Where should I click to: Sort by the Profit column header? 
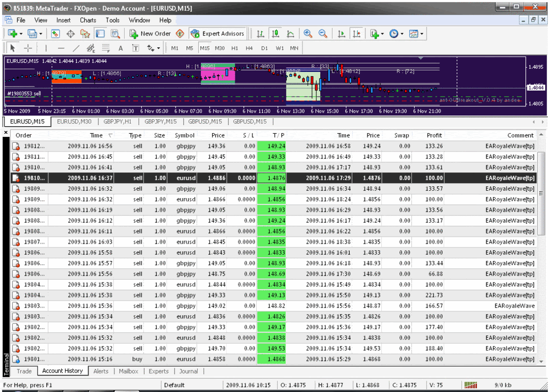coord(434,135)
